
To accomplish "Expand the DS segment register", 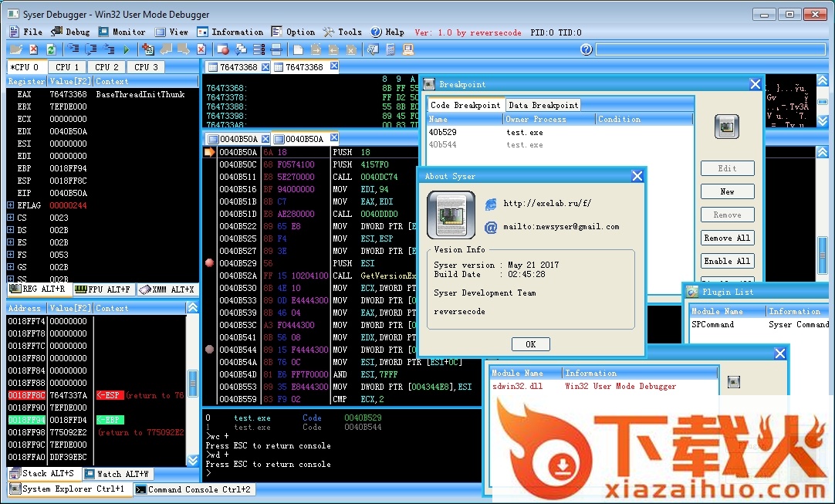I will (x=11, y=230).
